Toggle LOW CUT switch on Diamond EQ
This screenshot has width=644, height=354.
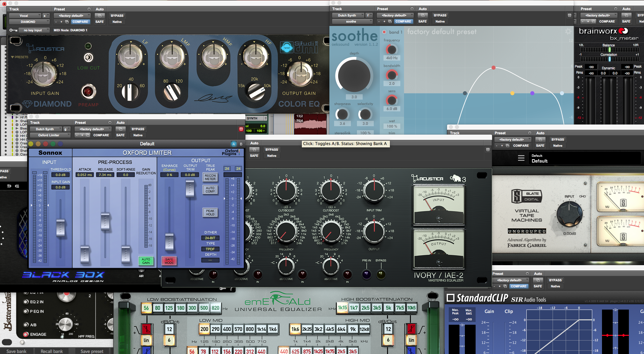tap(88, 58)
